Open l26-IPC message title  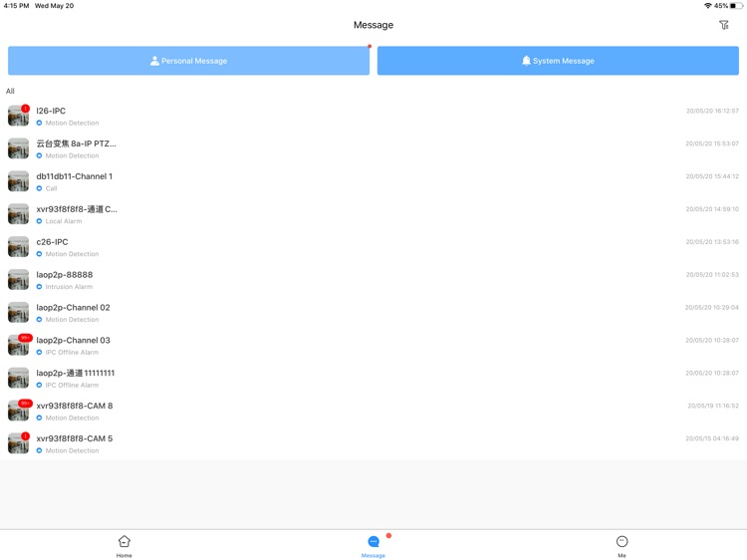[51, 111]
